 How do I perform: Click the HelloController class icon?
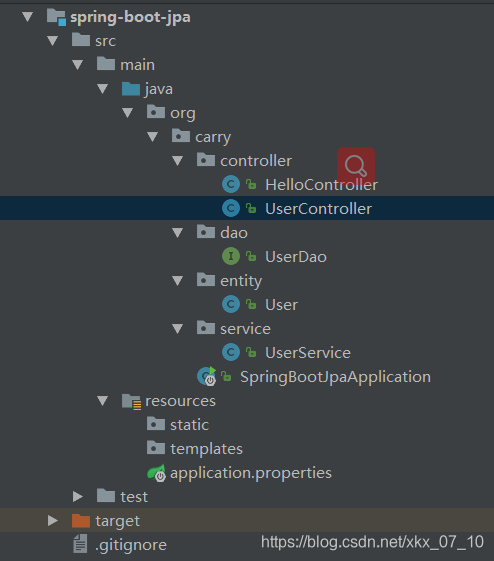[231, 185]
